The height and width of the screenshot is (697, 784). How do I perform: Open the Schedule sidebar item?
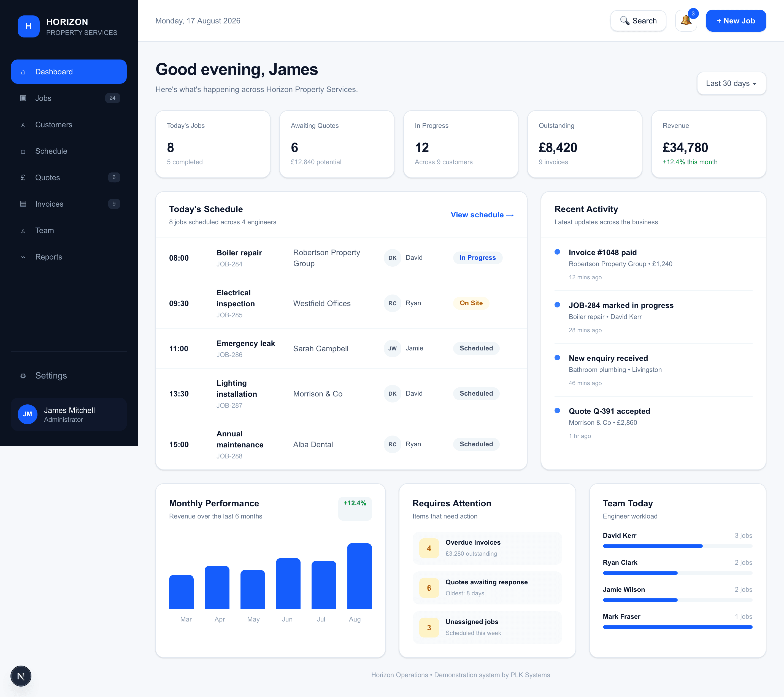coord(69,151)
